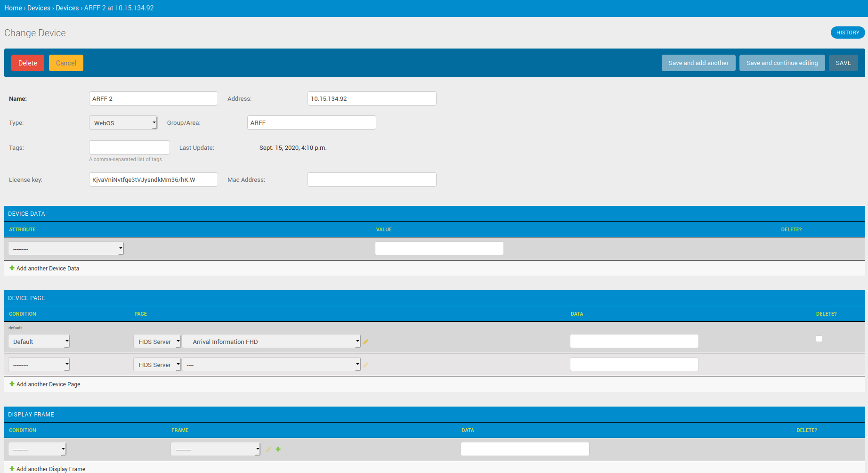The height and width of the screenshot is (473, 868).
Task: Click Save and continue editing
Action: [782, 63]
